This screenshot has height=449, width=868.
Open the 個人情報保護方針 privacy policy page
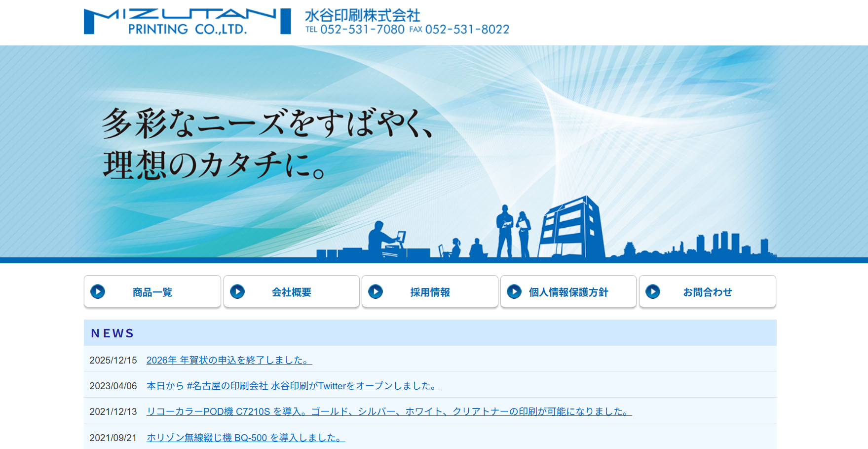coord(568,291)
